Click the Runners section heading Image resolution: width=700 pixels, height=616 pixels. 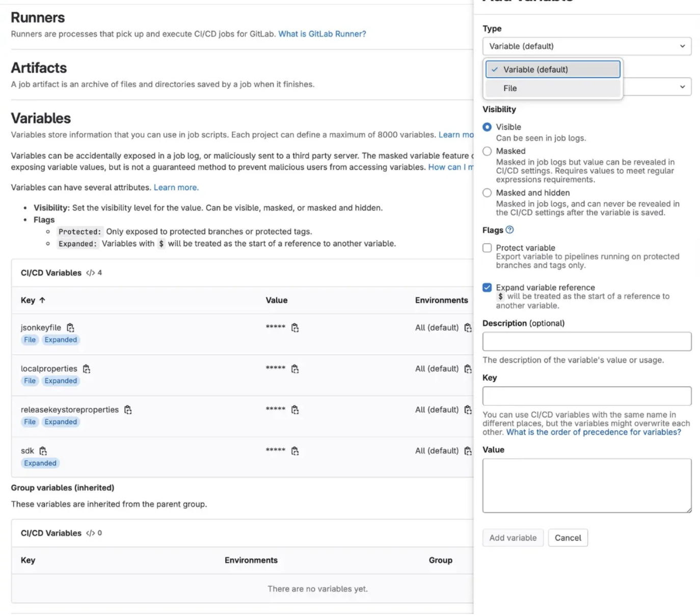coord(38,18)
